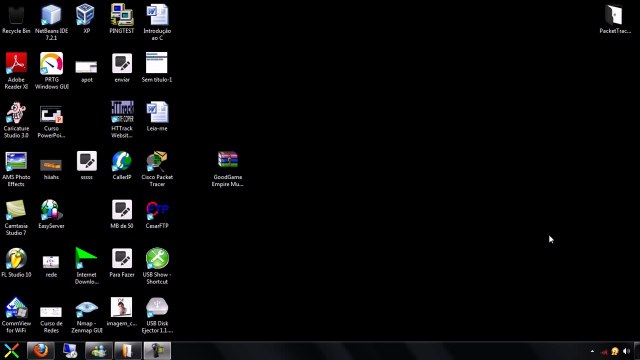The image size is (640, 360).
Task: Click the red tray notification icon
Action: pos(604,351)
